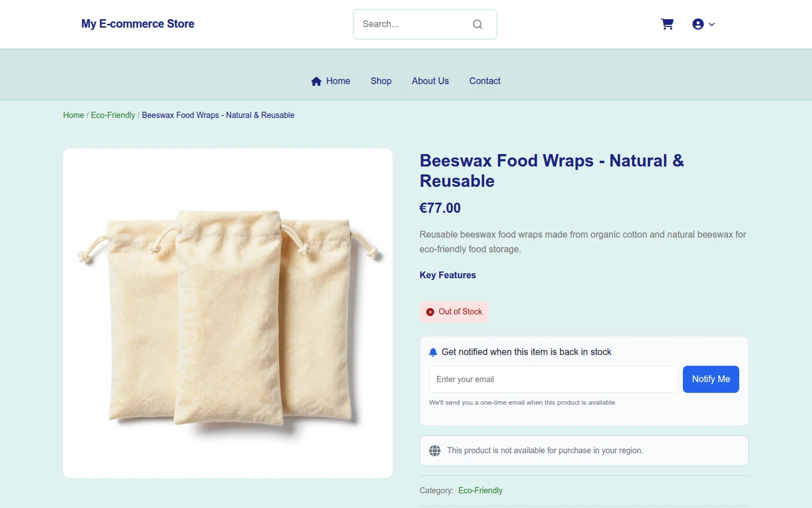Click the Enter your email field
This screenshot has width=812, height=508.
click(554, 379)
